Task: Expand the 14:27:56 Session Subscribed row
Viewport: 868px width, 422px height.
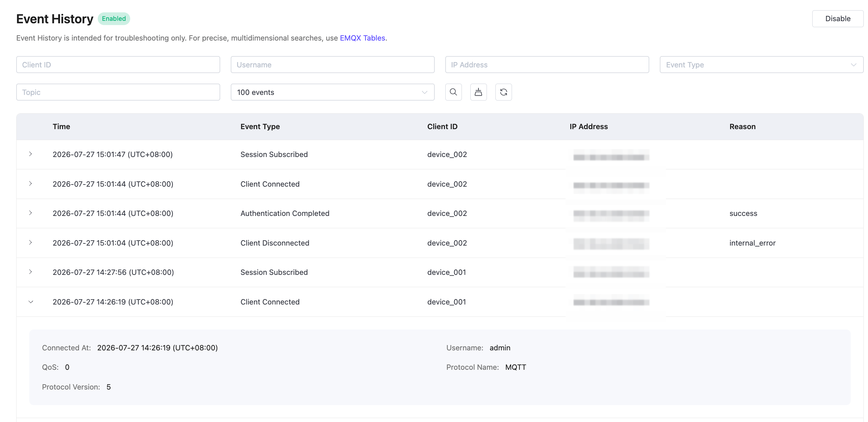Action: click(x=31, y=272)
